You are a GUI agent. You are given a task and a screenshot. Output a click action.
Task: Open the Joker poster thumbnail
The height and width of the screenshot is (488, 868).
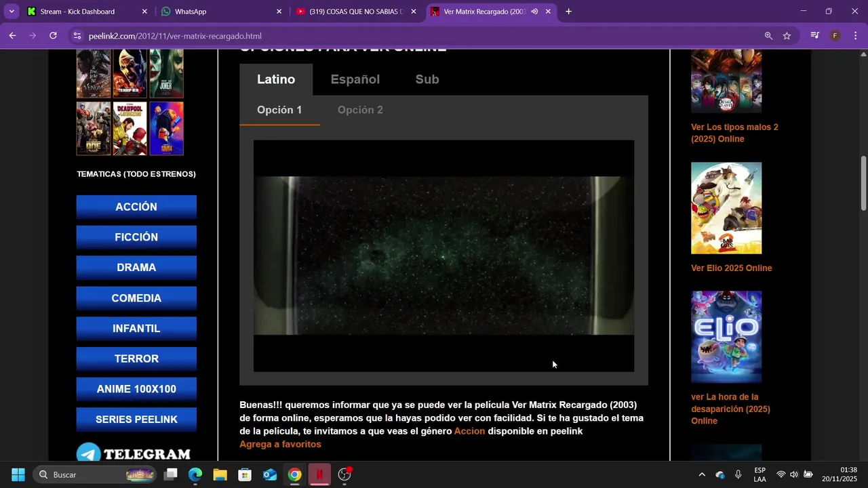(166, 73)
